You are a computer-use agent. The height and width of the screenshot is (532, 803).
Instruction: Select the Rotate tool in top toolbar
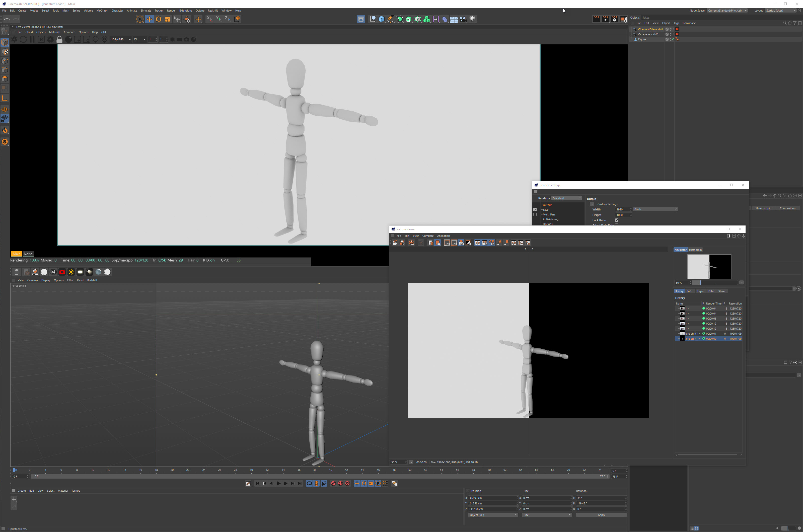coord(159,19)
